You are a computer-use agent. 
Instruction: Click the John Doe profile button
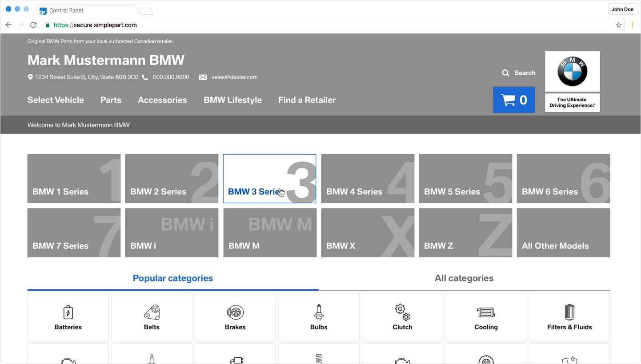(x=622, y=9)
